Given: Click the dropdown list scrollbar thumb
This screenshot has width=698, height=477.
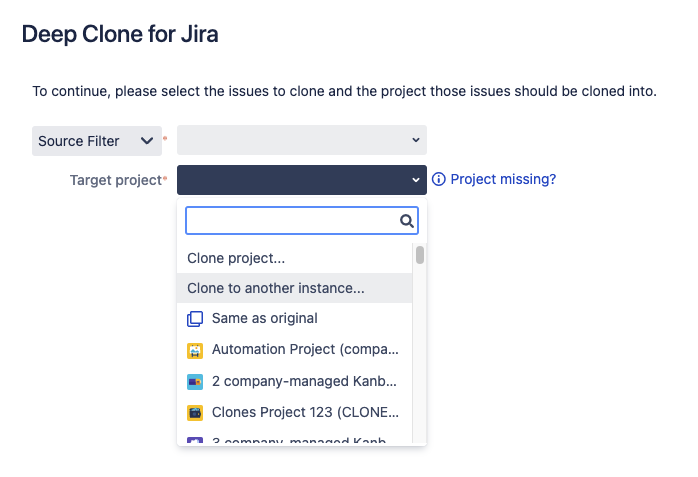Looking at the screenshot, I should click(x=420, y=255).
